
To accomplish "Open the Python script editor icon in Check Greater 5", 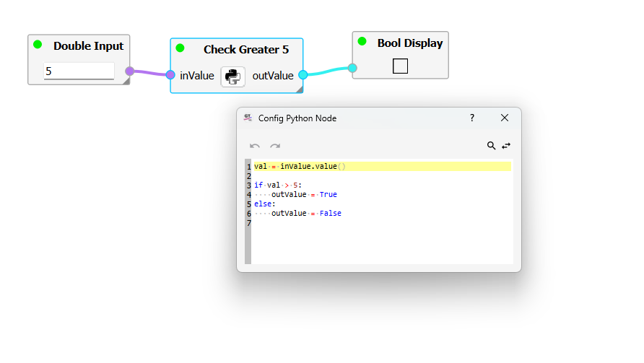I will tap(233, 76).
